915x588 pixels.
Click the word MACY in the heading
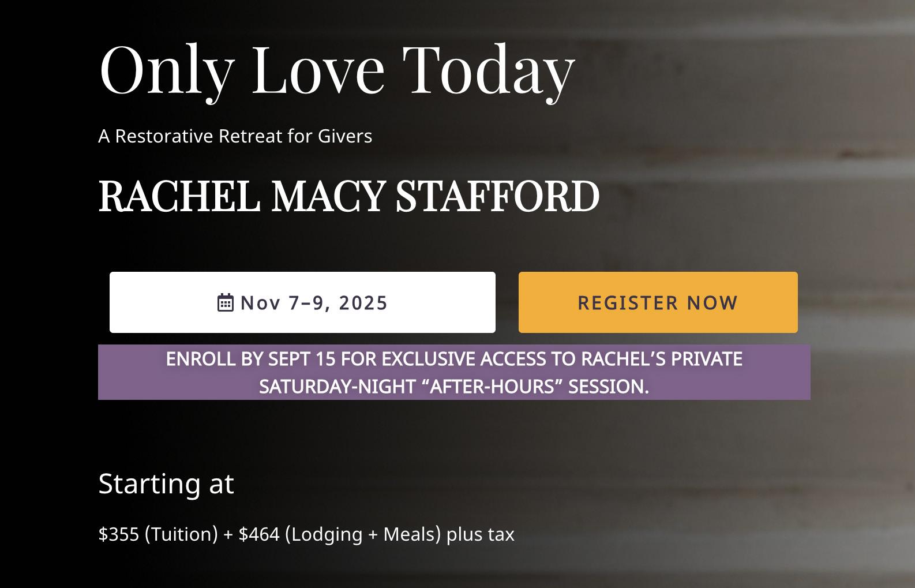point(328,196)
